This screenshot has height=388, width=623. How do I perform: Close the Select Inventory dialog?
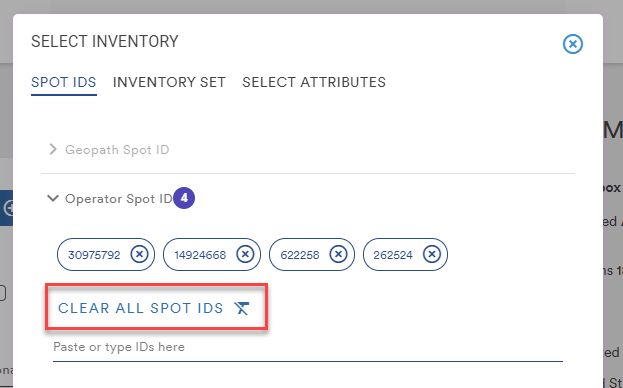573,44
